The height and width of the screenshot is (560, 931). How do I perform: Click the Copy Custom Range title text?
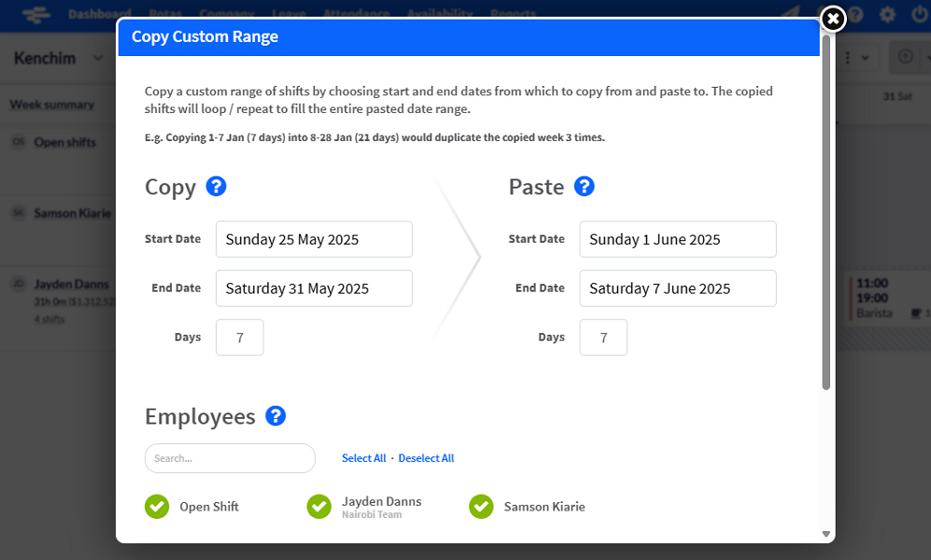click(x=205, y=36)
